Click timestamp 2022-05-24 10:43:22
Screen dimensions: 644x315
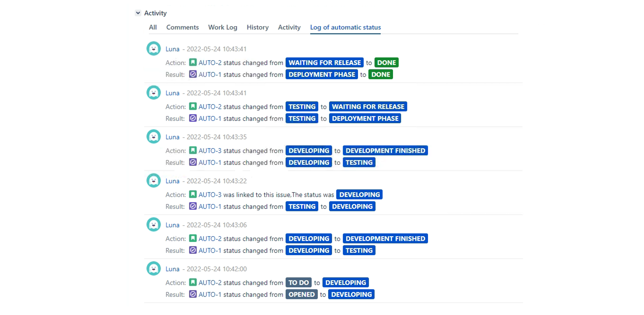click(217, 181)
